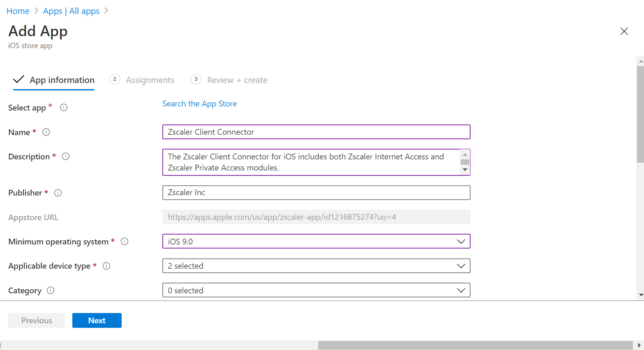Open Apps | All apps from the breadcrumb
644x350 pixels.
pyautogui.click(x=71, y=11)
